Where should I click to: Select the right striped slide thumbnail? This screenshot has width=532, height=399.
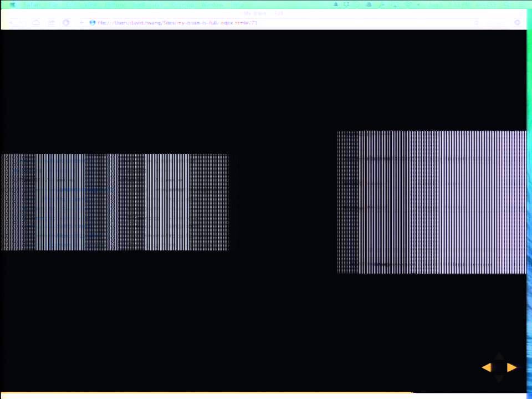pyautogui.click(x=432, y=202)
